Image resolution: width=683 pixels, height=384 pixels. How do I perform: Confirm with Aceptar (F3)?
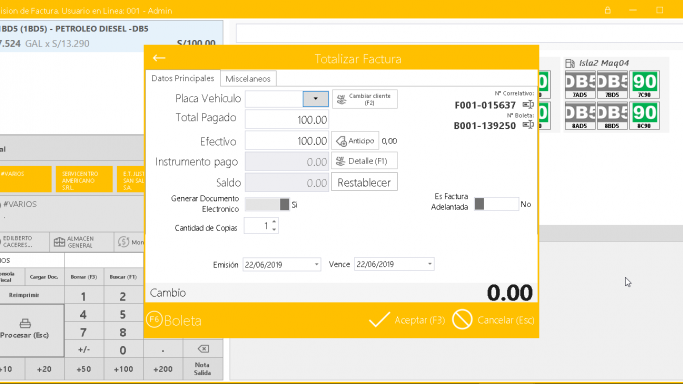407,320
